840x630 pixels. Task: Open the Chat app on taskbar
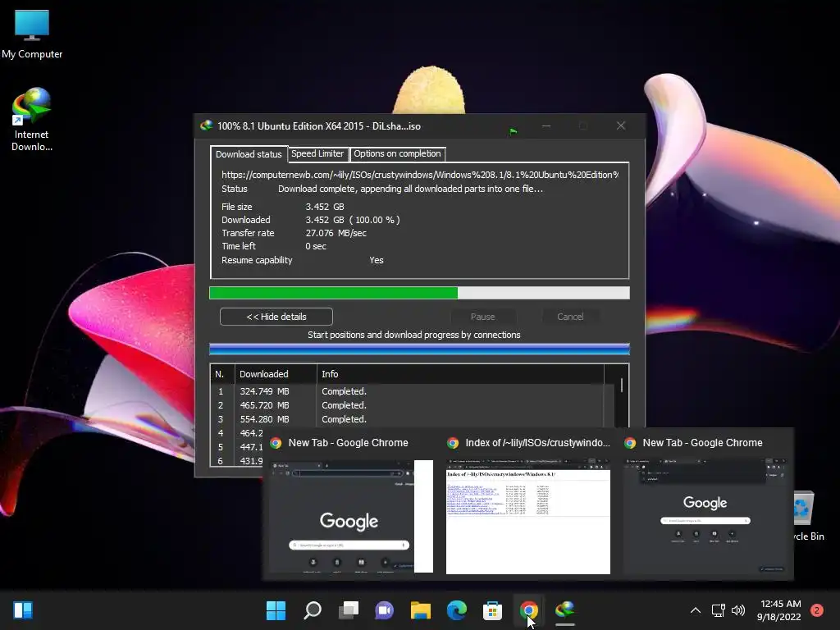pyautogui.click(x=384, y=609)
